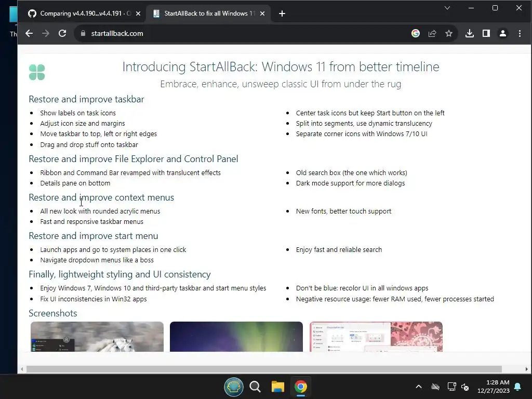The image size is (532, 399).
Task: Click 'New fonts, better touch support' text
Action: pyautogui.click(x=343, y=211)
